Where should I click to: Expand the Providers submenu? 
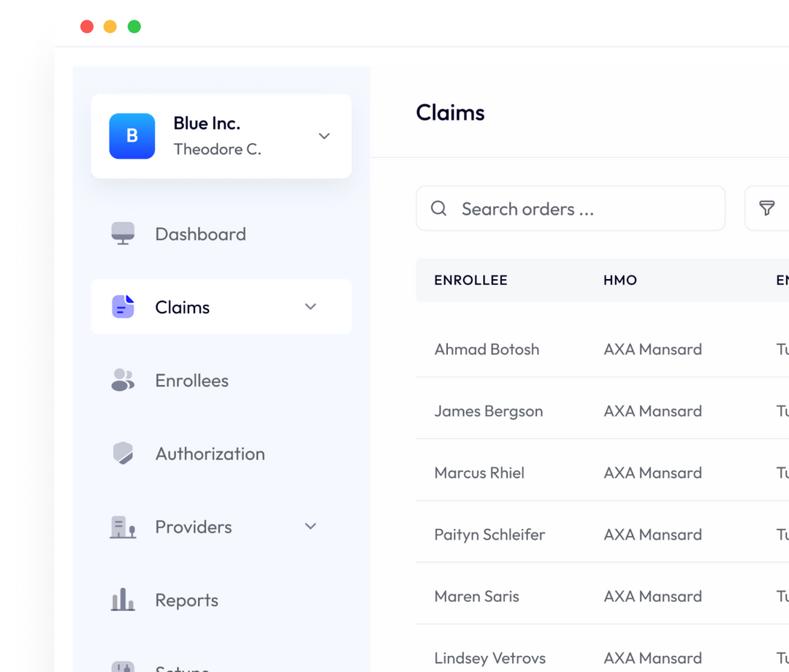pos(310,526)
